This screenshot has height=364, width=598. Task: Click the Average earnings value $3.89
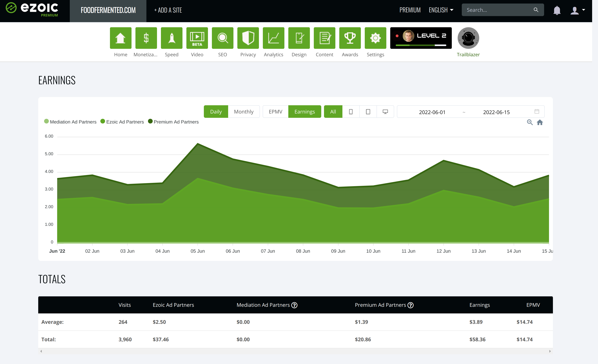click(476, 322)
